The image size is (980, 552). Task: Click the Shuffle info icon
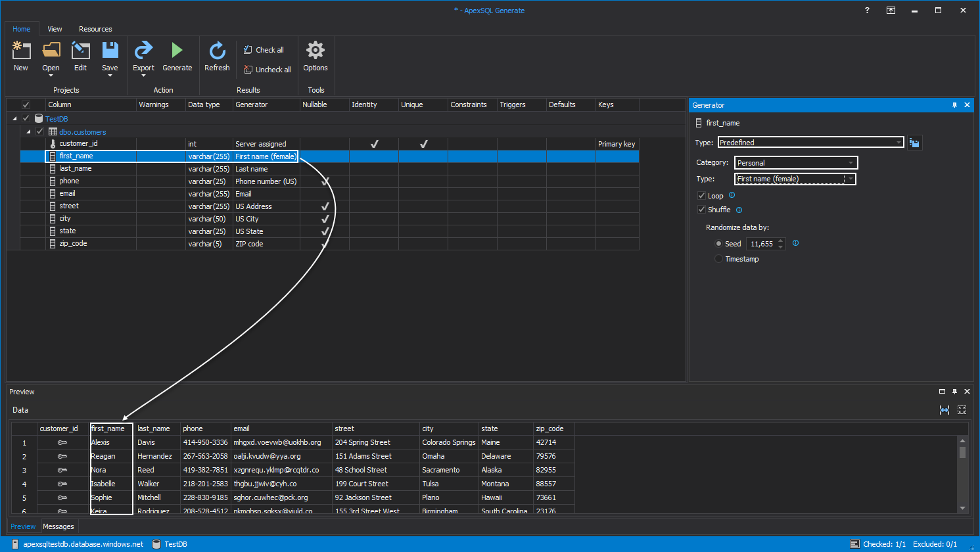coord(739,210)
